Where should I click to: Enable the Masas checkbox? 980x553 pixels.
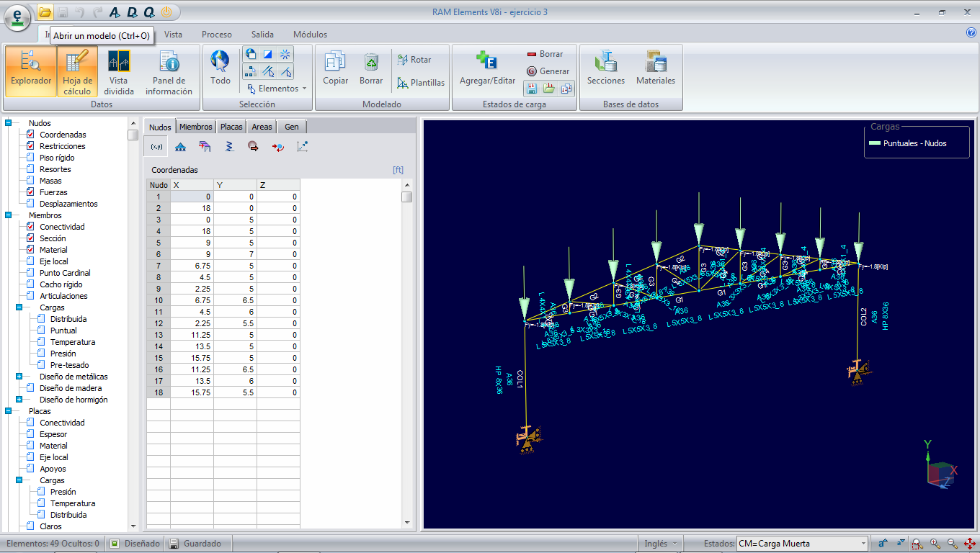[x=30, y=181]
